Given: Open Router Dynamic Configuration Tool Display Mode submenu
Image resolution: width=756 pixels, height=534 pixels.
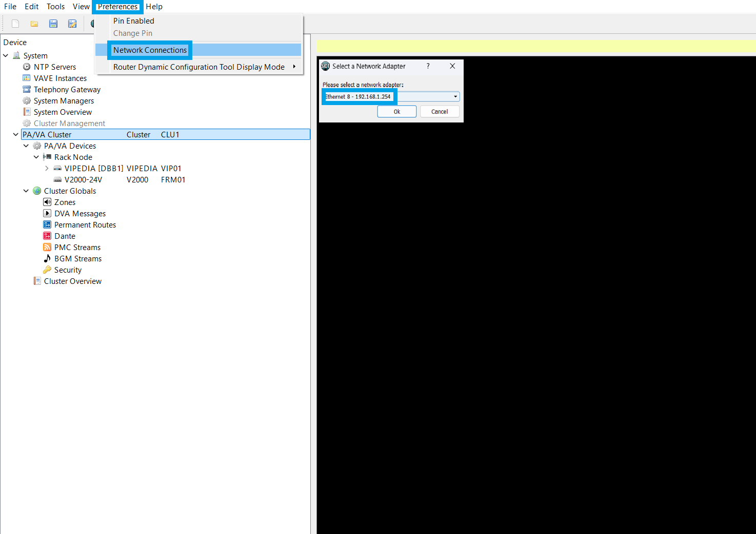Looking at the screenshot, I should [198, 67].
